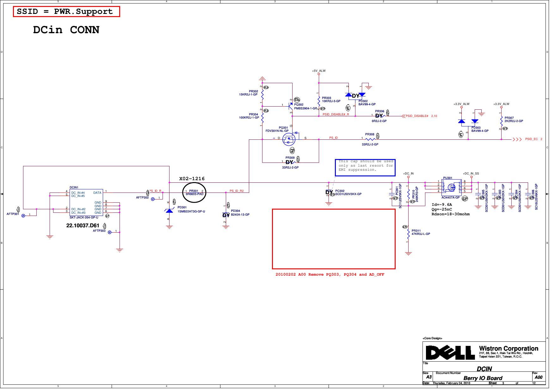Click the PQ302 PMBS3904 transistor symbol
The height and width of the screenshot is (392, 555).
point(291,106)
